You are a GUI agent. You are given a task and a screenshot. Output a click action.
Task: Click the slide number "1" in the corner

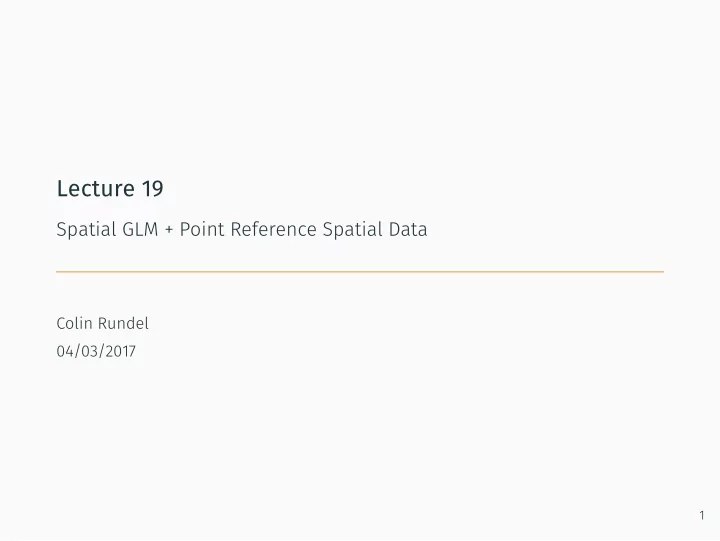pos(702,515)
